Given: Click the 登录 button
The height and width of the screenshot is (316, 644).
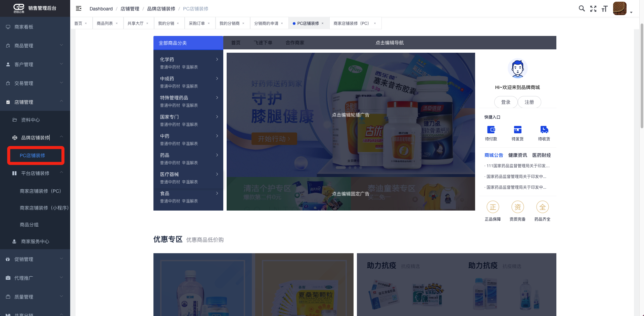Looking at the screenshot, I should 506,102.
